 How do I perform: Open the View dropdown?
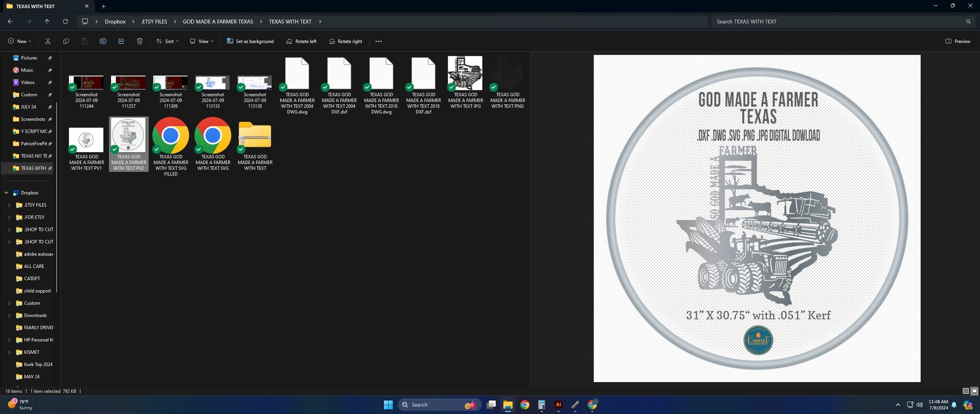coord(202,41)
